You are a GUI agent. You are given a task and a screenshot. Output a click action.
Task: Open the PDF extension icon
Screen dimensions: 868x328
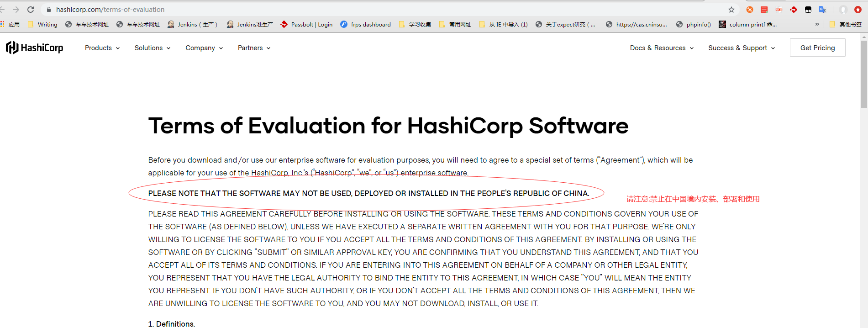(x=779, y=10)
